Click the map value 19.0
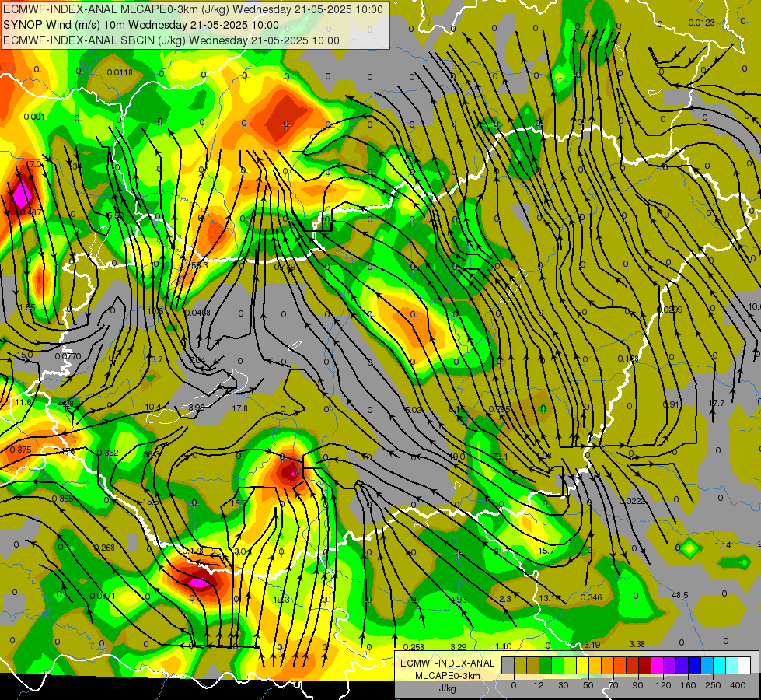Screen dimensions: 761x700 [457, 457]
